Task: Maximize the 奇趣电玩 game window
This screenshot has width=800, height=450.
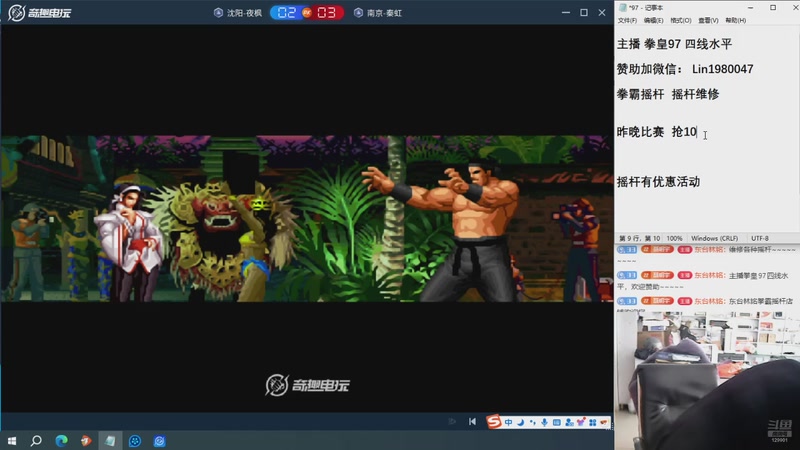Action: pyautogui.click(x=584, y=12)
